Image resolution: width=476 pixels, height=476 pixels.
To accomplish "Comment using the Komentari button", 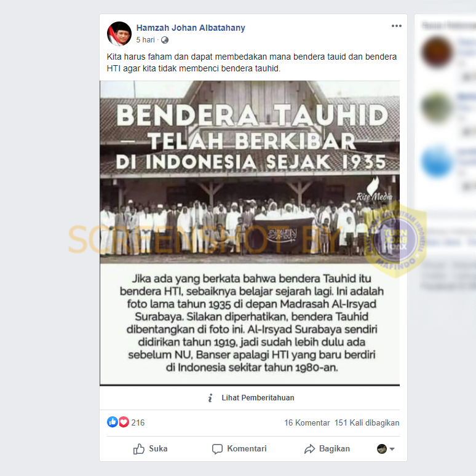I will tap(239, 449).
